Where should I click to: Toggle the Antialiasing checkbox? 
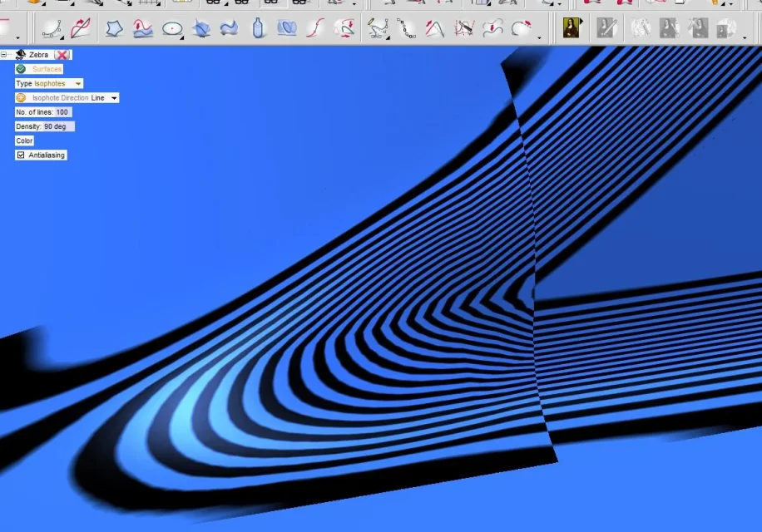coord(21,155)
